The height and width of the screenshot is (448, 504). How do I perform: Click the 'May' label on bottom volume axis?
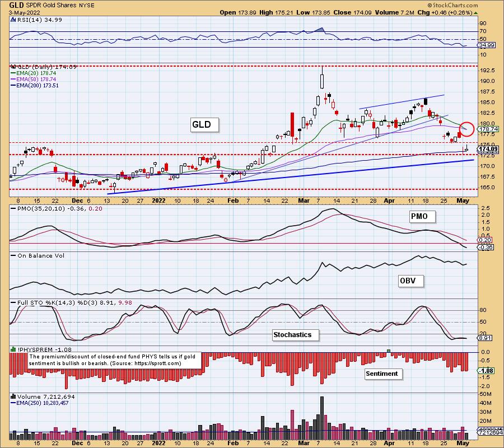click(463, 443)
